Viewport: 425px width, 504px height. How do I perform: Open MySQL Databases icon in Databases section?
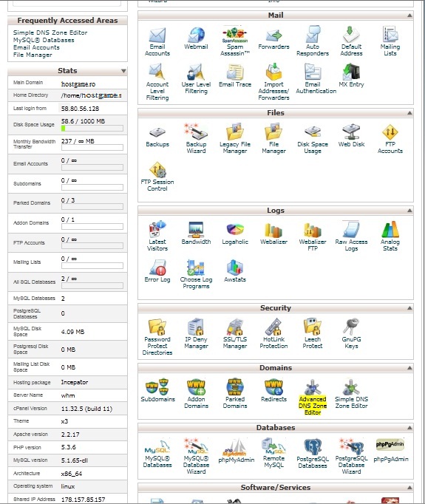[x=157, y=453]
